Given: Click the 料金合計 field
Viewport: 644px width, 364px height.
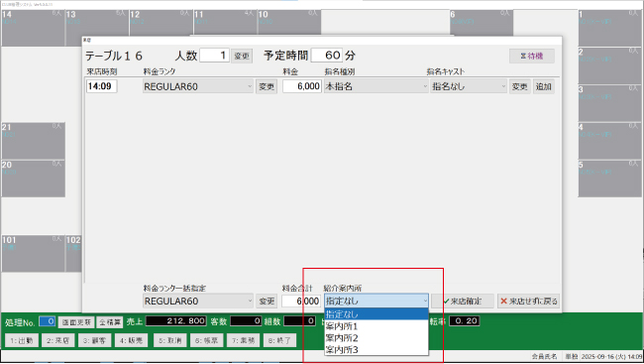Looking at the screenshot, I should coord(301,302).
